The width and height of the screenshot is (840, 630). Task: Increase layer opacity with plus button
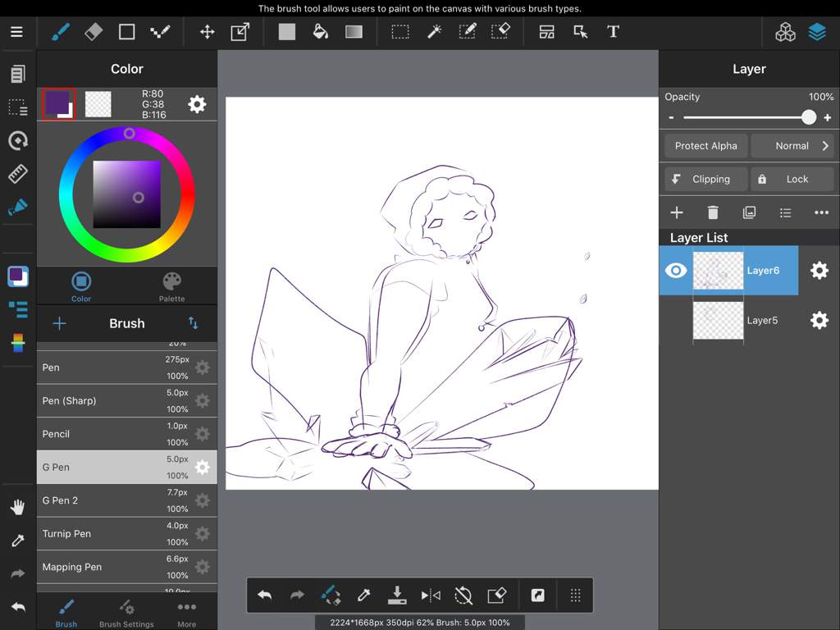(x=827, y=117)
